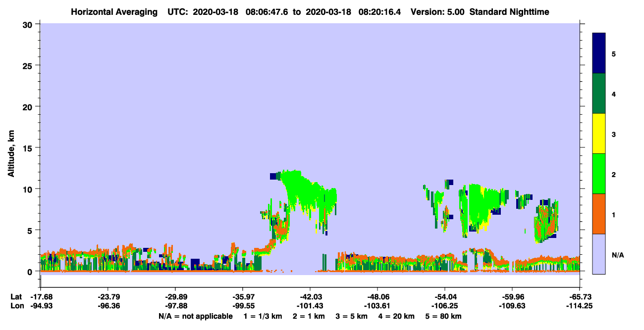
Task: Click the longitude value '-97.88'
Action: (x=175, y=306)
